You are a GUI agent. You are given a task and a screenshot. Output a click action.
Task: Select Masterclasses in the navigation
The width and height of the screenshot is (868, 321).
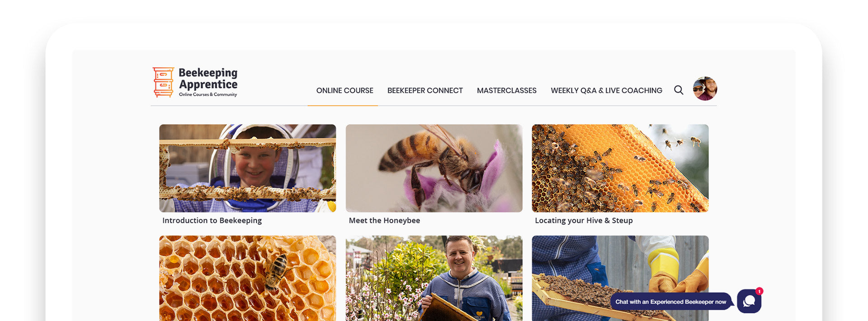(x=507, y=90)
